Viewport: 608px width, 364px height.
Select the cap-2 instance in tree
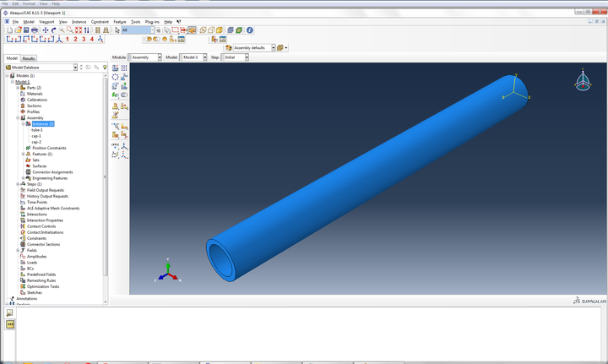pyautogui.click(x=36, y=142)
